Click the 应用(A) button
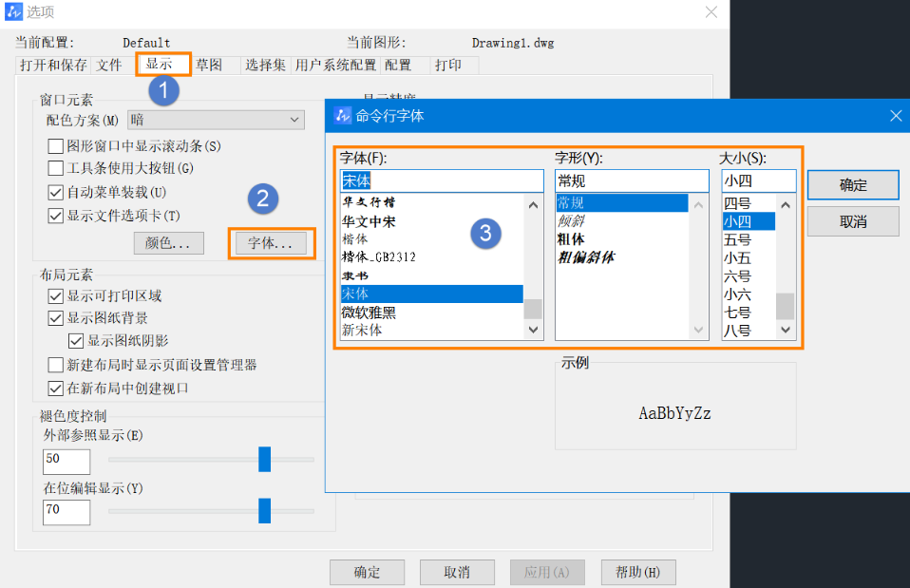Image resolution: width=910 pixels, height=588 pixels. tap(547, 573)
